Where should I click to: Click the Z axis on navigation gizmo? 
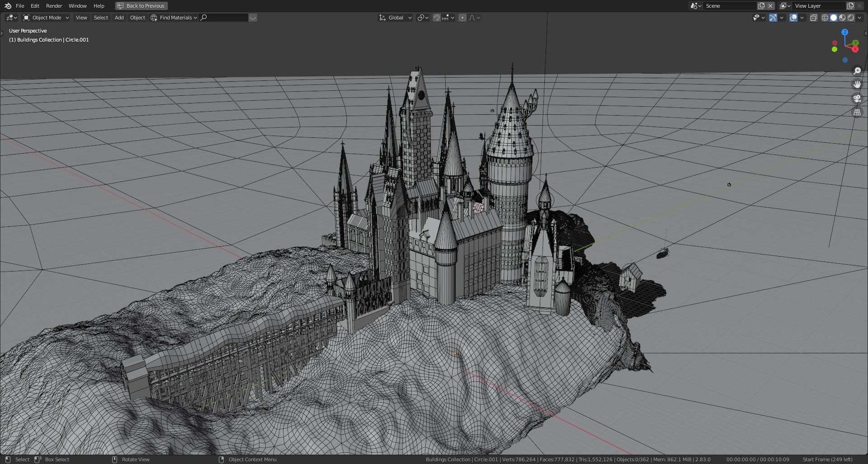pos(844,32)
